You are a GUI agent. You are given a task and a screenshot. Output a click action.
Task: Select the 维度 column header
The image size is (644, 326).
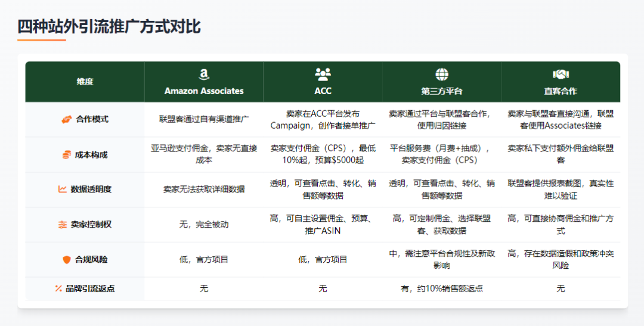(x=85, y=82)
